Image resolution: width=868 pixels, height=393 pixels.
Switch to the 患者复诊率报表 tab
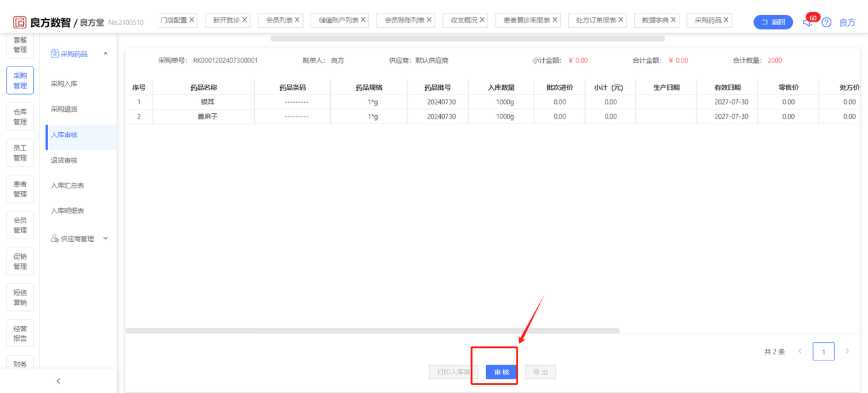526,20
